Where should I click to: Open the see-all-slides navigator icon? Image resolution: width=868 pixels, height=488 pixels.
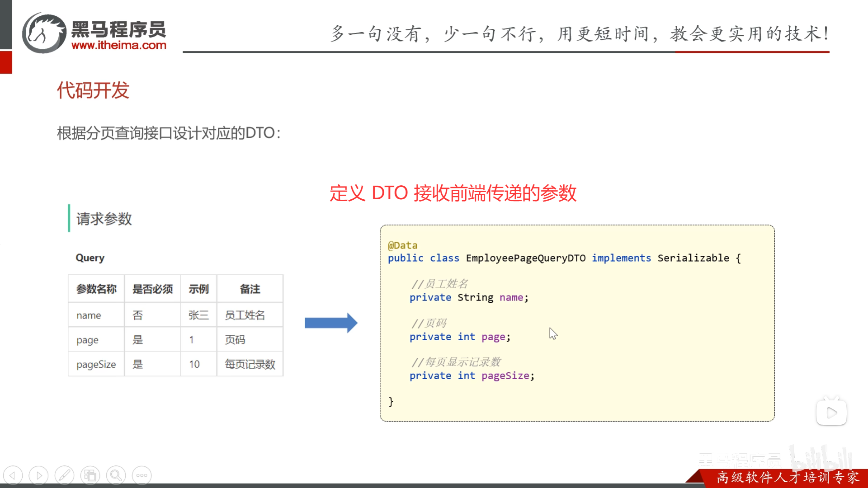(90, 475)
